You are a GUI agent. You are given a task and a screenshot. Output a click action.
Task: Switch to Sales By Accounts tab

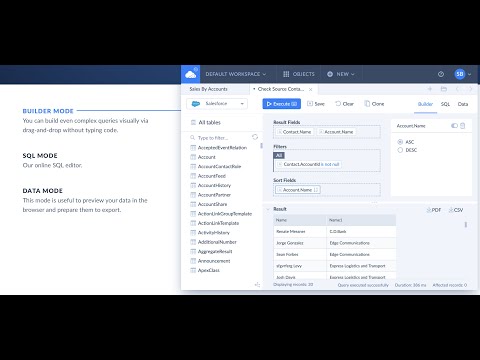(x=209, y=89)
